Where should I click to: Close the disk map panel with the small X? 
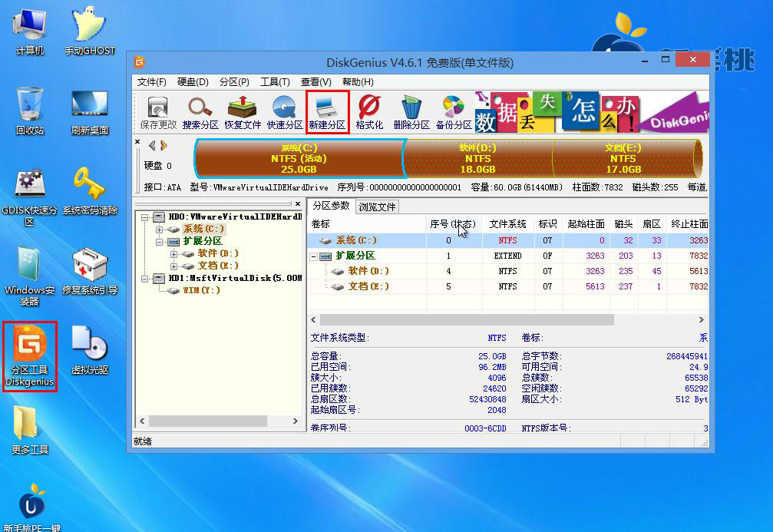tap(137, 142)
